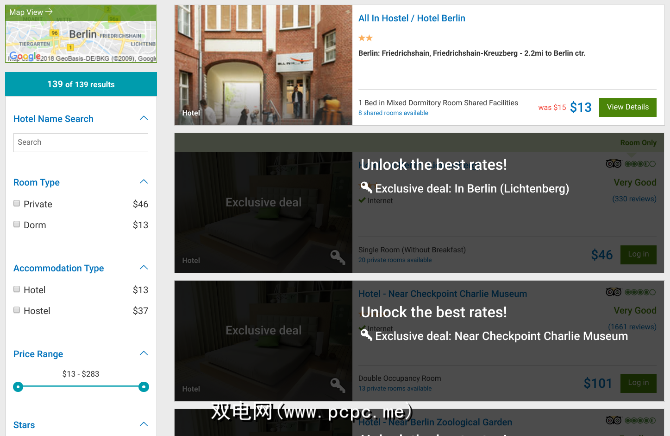
Task: Open Map View thumbnail of Berlin
Action: (81, 34)
